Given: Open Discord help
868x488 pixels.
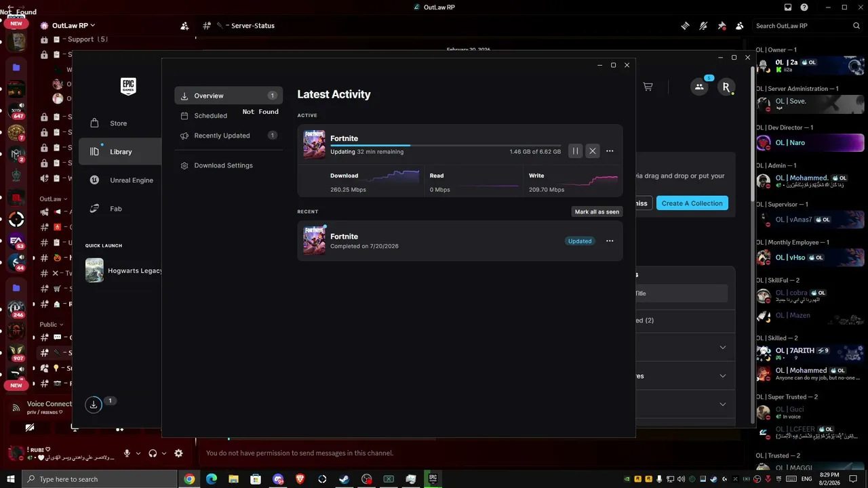Looking at the screenshot, I should coord(804,7).
